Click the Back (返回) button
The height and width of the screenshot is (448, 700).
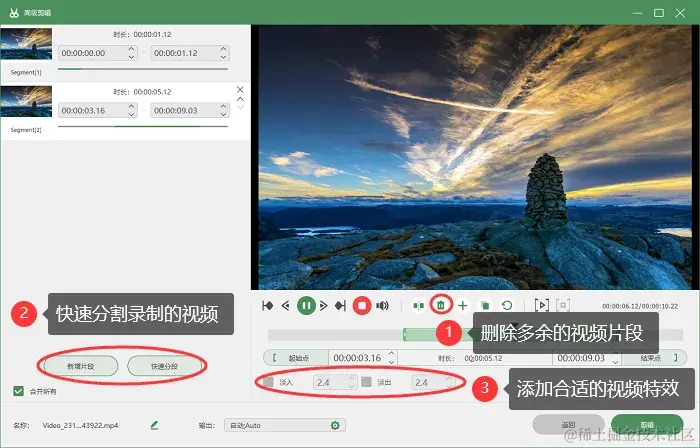pos(568,425)
